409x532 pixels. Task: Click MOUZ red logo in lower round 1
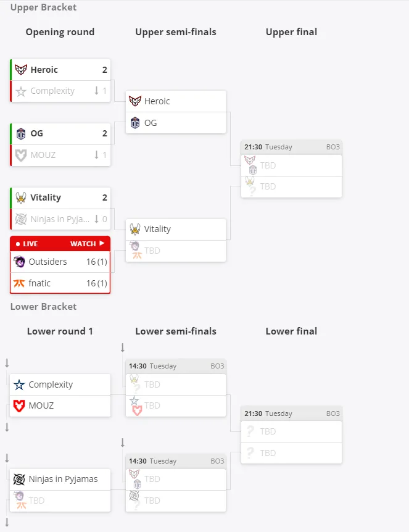tap(19, 405)
